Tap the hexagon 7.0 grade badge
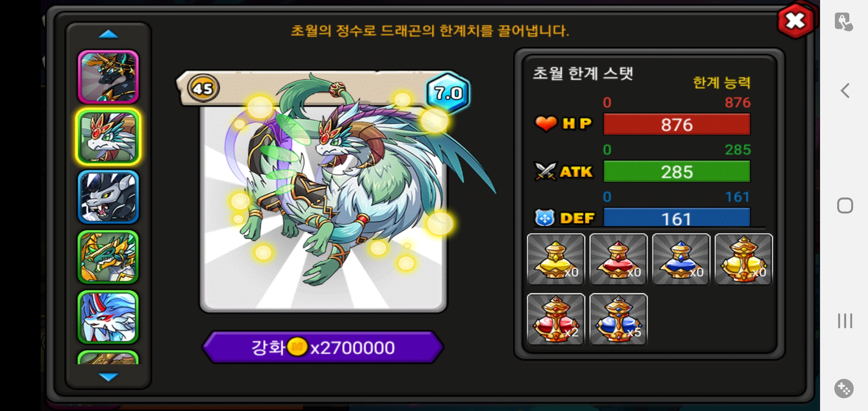The image size is (868, 411). tap(448, 92)
